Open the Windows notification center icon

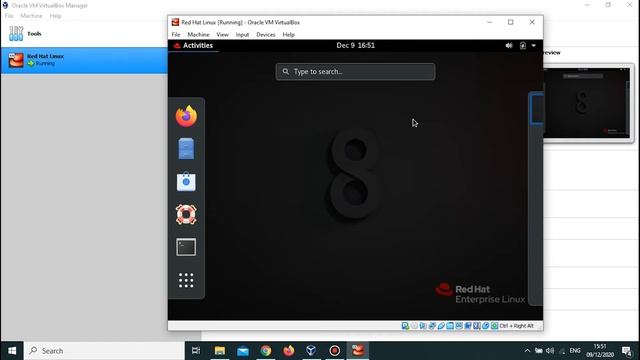tap(627, 351)
